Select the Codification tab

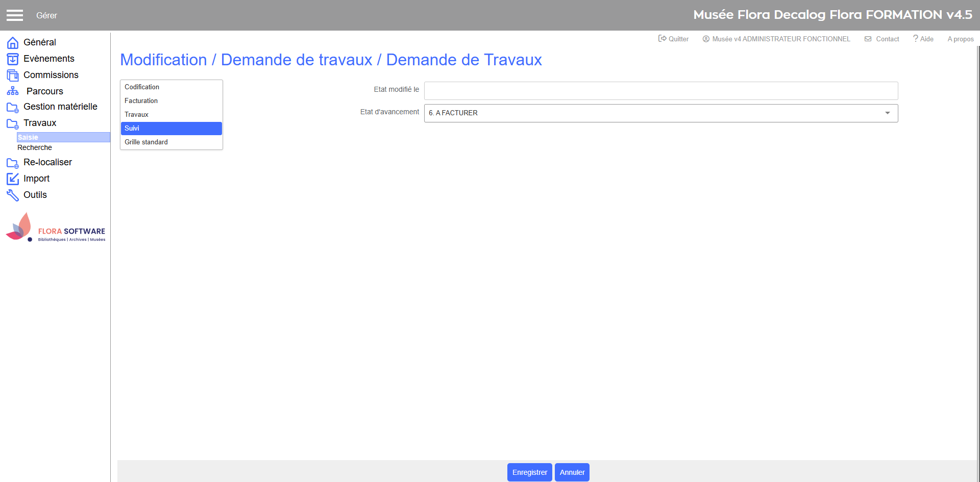142,87
